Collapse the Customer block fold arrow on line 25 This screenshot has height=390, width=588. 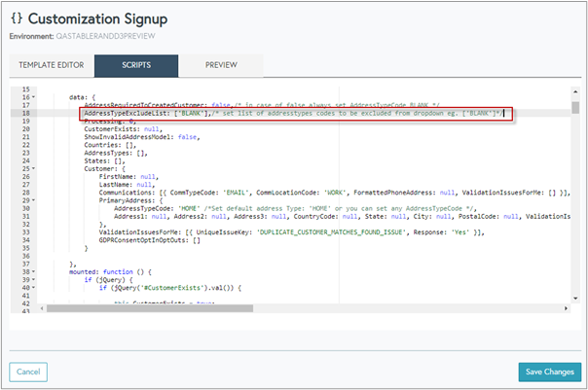33,168
